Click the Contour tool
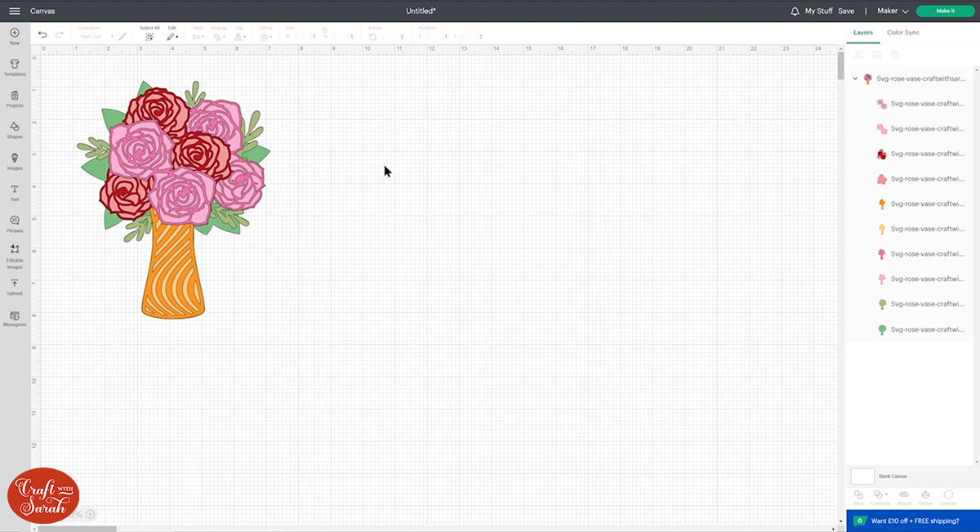 click(x=948, y=497)
